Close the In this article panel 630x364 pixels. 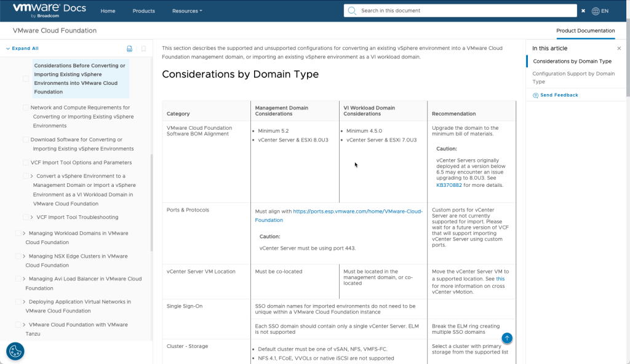(x=619, y=49)
